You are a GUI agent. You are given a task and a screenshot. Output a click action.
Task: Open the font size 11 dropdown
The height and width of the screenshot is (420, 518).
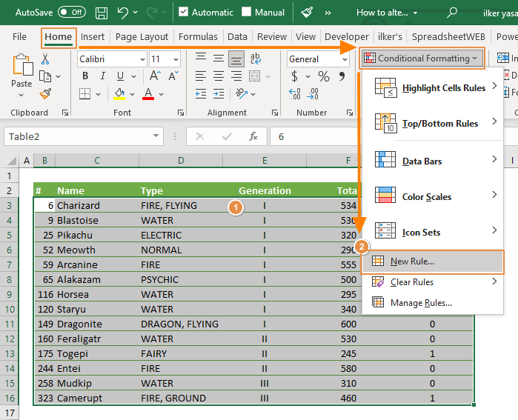(x=176, y=59)
